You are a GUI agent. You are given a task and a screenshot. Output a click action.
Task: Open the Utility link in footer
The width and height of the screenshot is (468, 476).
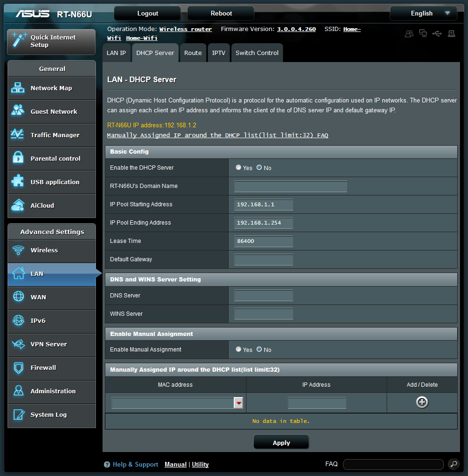click(x=200, y=464)
